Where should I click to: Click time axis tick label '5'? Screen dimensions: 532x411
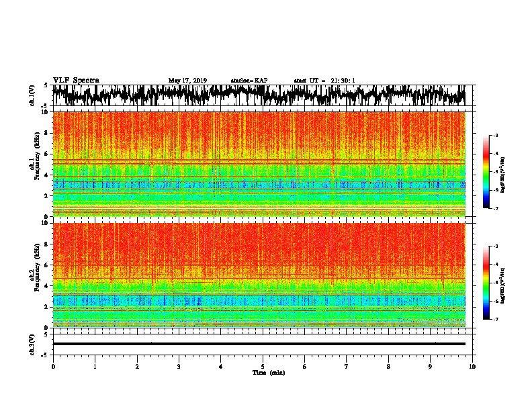click(x=263, y=367)
